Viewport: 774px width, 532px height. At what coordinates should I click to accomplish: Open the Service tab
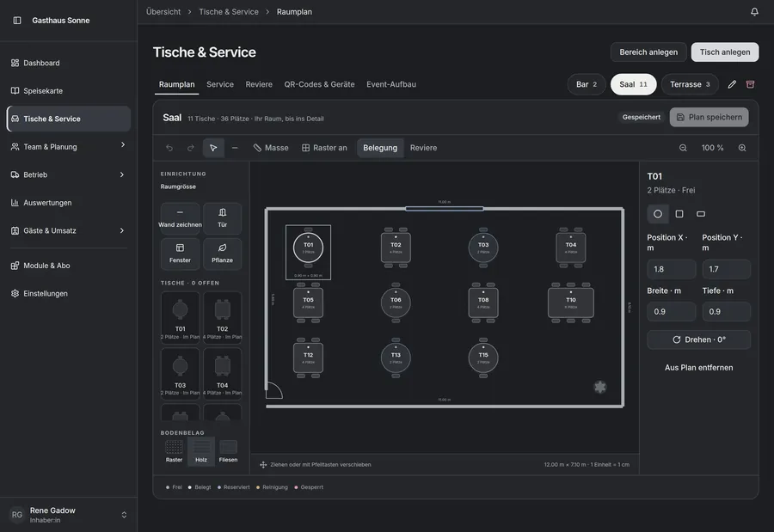(220, 84)
